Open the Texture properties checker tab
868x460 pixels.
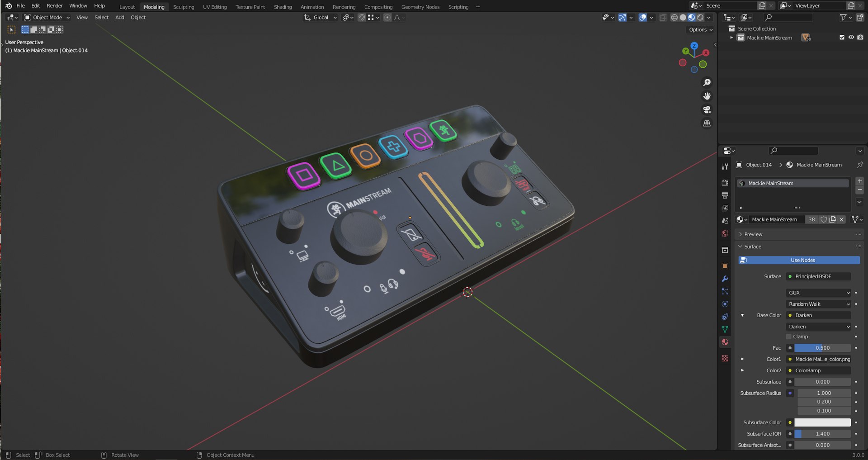coord(725,358)
